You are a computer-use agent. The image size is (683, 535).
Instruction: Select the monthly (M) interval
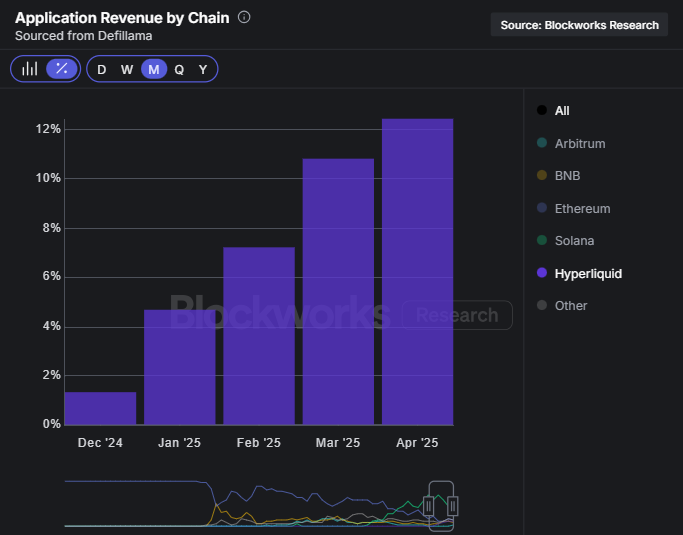(x=154, y=69)
